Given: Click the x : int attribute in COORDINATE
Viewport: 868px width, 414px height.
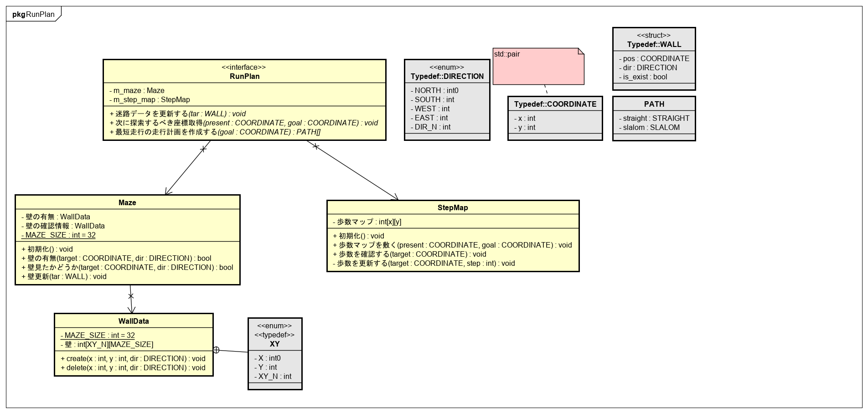Looking at the screenshot, I should point(525,118).
